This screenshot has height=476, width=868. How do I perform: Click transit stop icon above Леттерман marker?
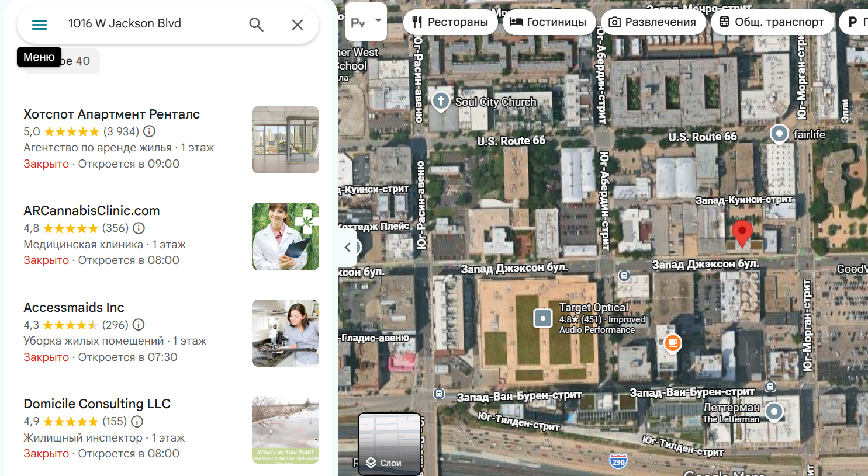770,387
